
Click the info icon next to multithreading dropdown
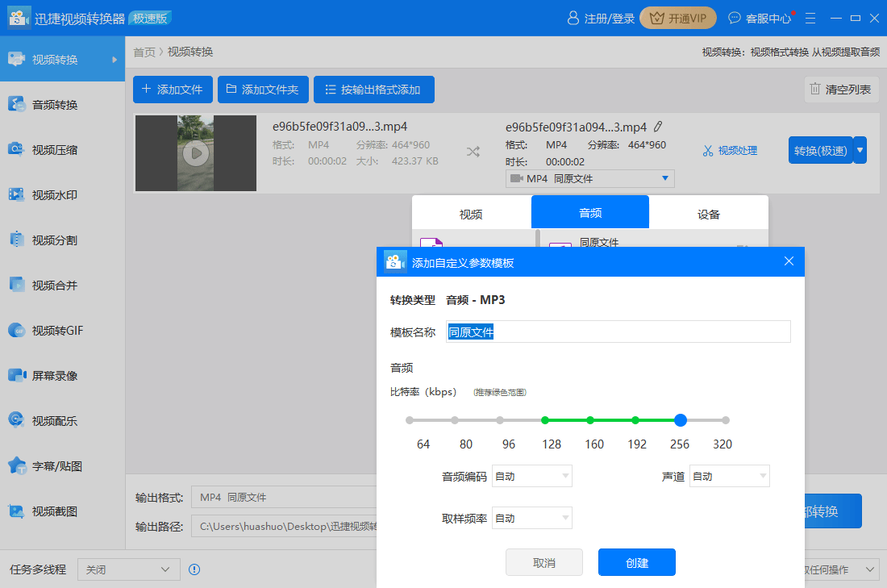pos(194,569)
